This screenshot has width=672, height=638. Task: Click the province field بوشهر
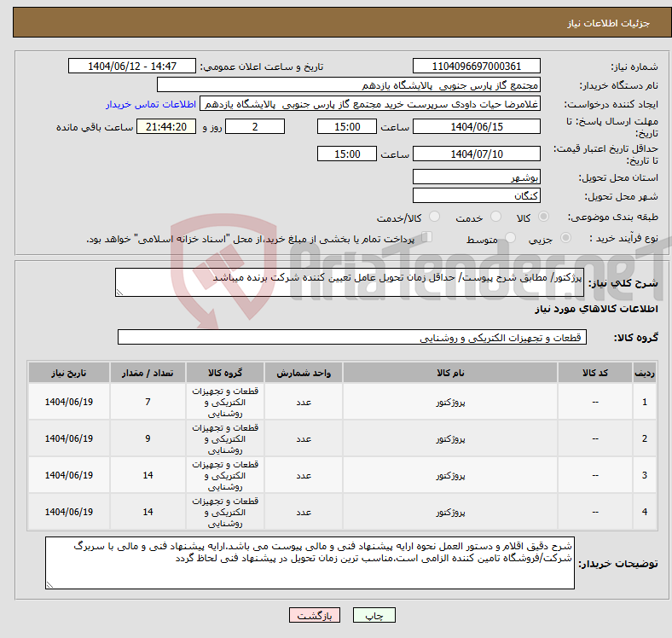(x=476, y=177)
